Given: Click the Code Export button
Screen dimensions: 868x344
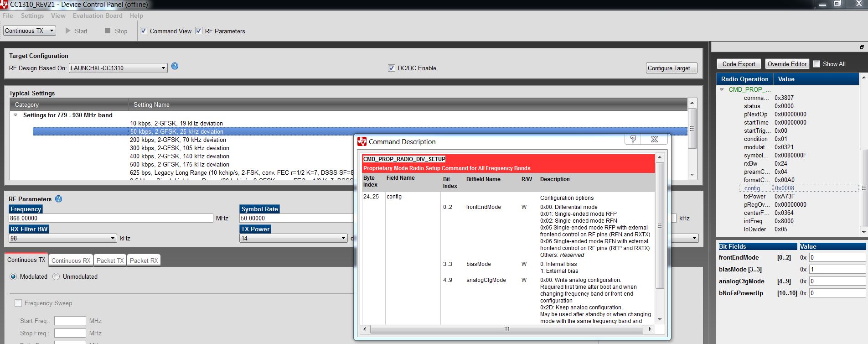Looking at the screenshot, I should (739, 64).
